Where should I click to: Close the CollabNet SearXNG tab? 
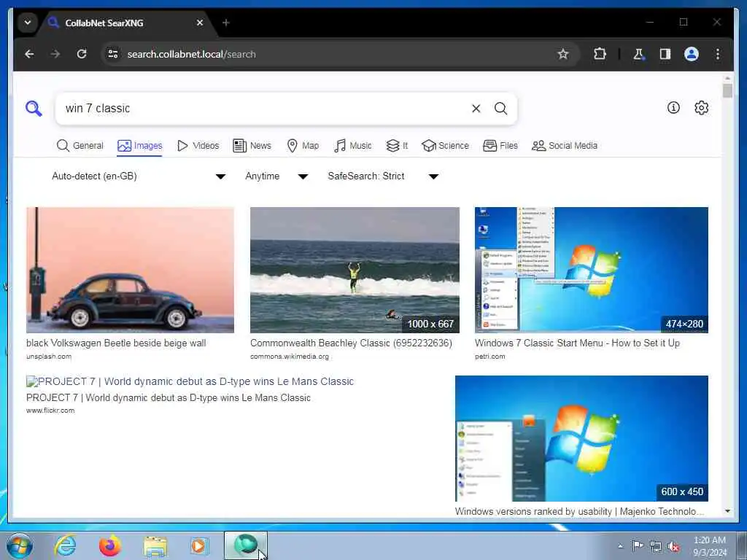pyautogui.click(x=200, y=23)
